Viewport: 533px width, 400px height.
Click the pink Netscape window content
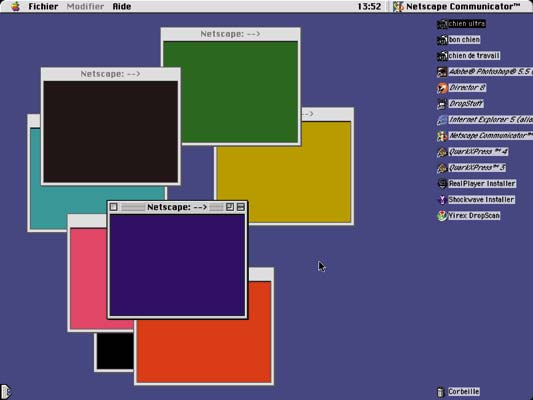(x=88, y=279)
